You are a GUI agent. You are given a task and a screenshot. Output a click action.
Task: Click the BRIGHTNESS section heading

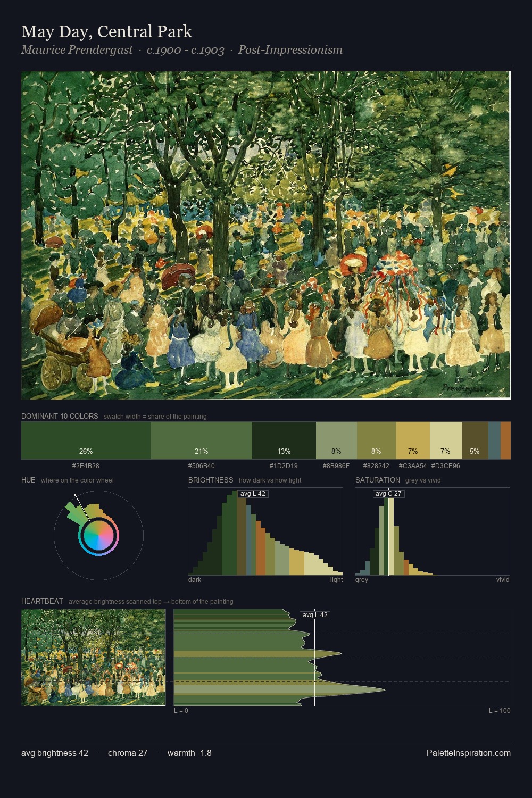tap(211, 480)
